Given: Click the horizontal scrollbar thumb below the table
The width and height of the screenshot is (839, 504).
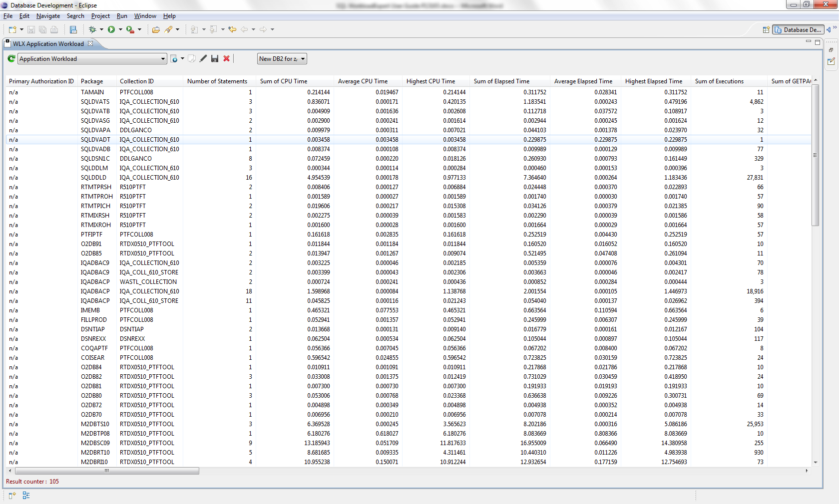Looking at the screenshot, I should [107, 471].
